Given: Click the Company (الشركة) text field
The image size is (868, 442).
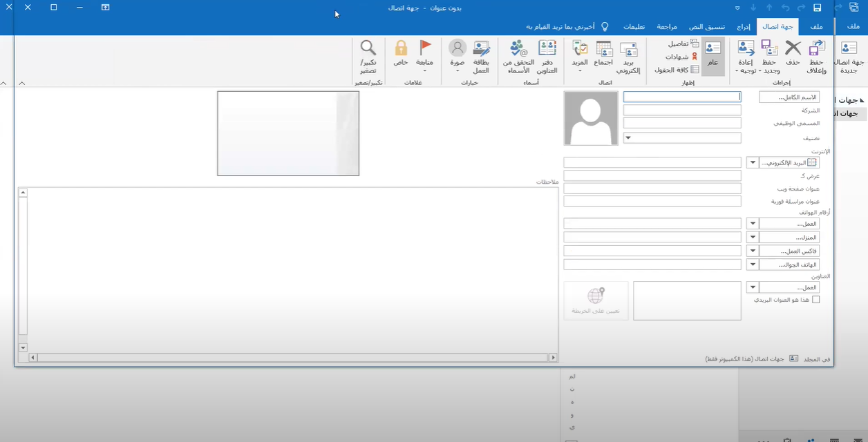Looking at the screenshot, I should coord(682,110).
